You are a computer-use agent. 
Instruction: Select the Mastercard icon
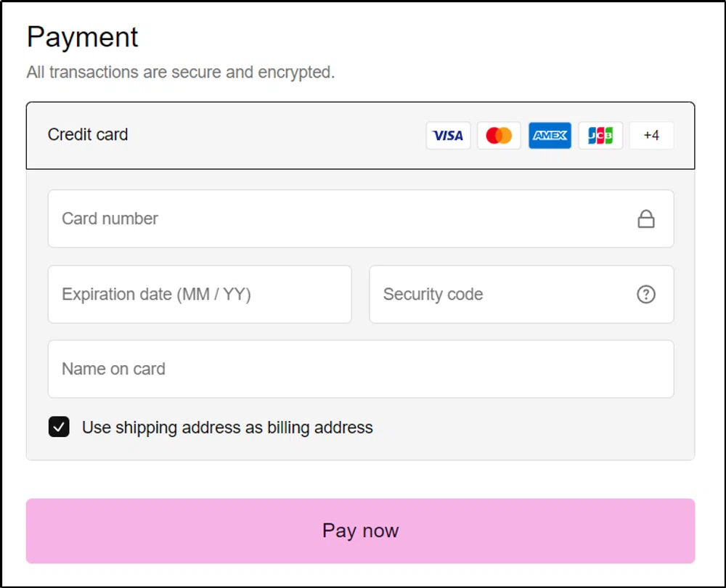point(499,135)
